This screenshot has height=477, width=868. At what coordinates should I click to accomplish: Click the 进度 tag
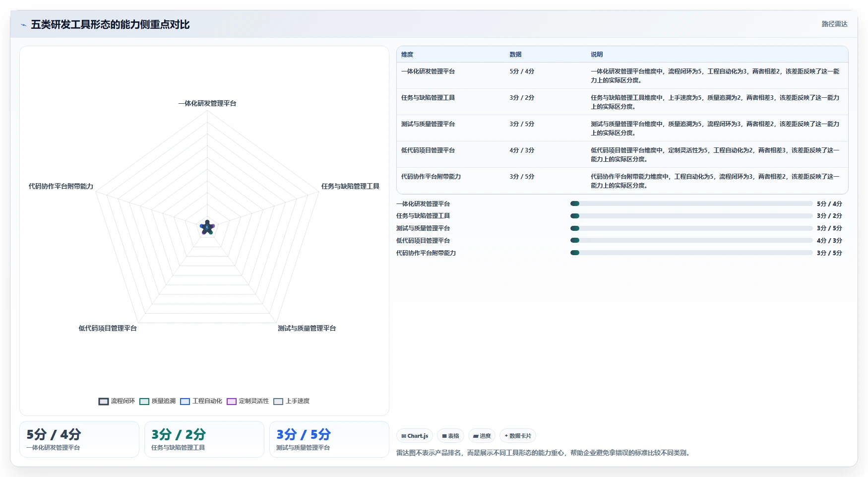pyautogui.click(x=482, y=436)
